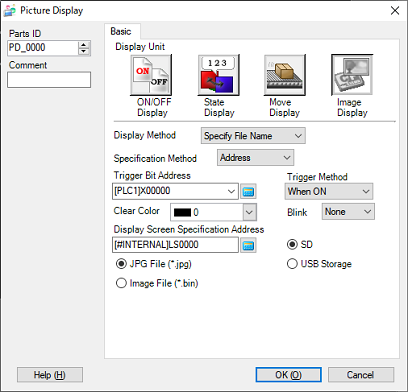Select the State Display unit icon
This screenshot has width=408, height=392.
(218, 75)
